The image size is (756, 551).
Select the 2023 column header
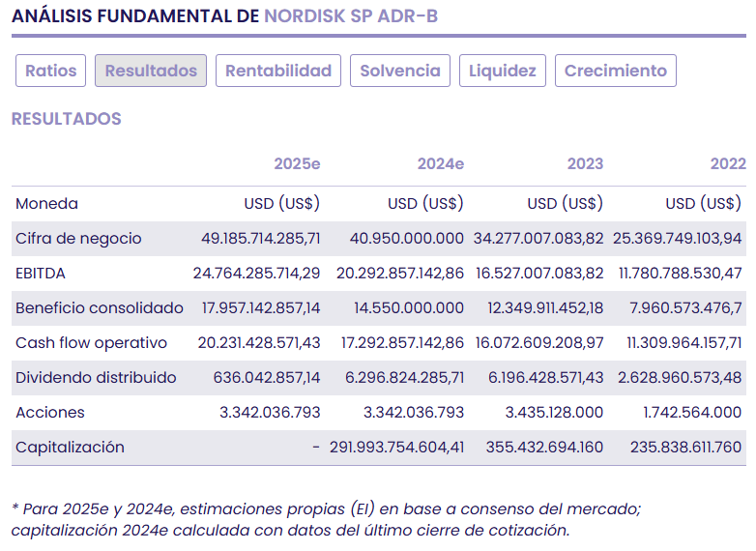pos(585,164)
